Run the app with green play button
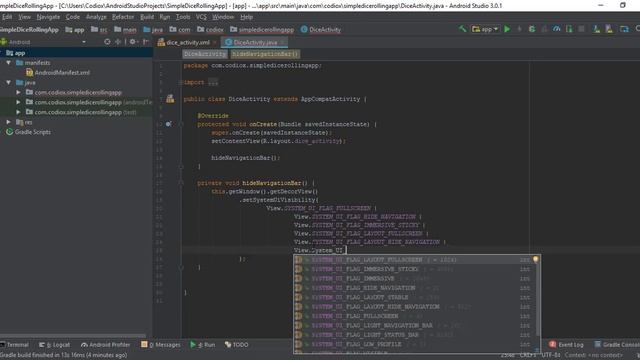This screenshot has width=640, height=360. coord(507,29)
